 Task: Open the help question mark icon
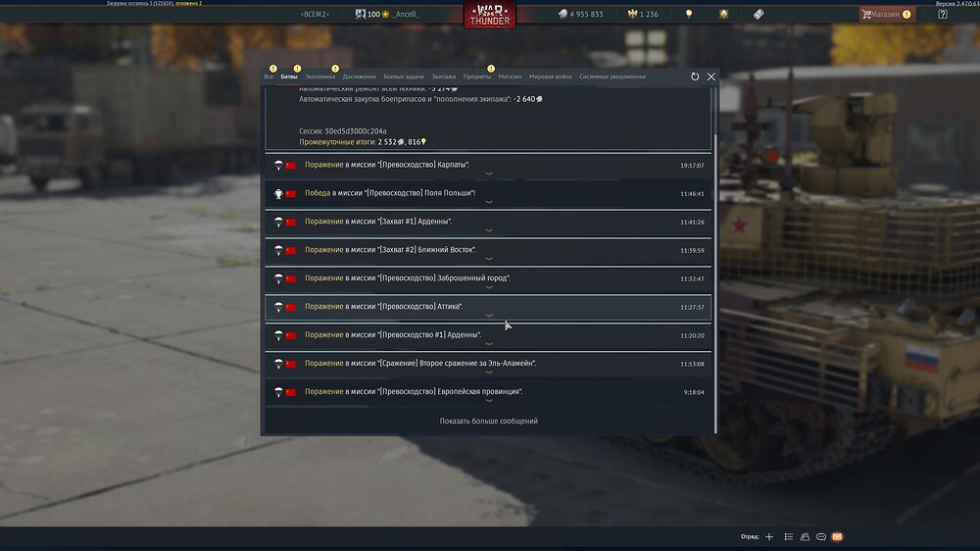943,14
